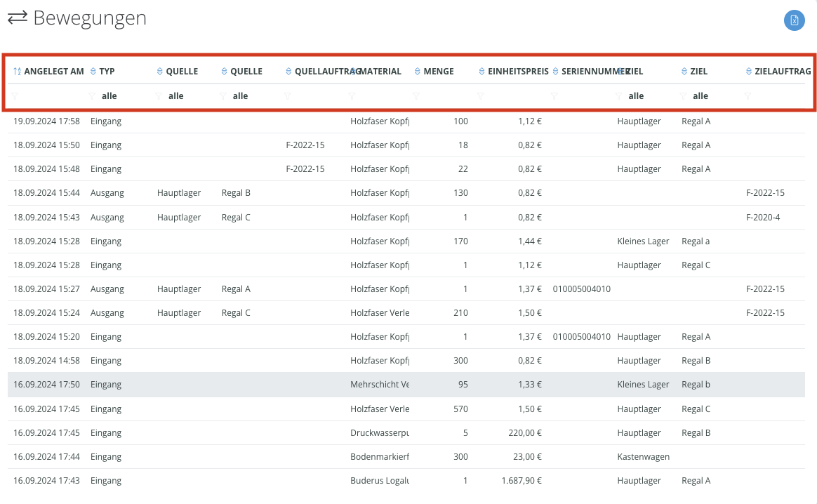Click the unit price '1.687,90 €'
817x504 pixels.
click(x=522, y=481)
